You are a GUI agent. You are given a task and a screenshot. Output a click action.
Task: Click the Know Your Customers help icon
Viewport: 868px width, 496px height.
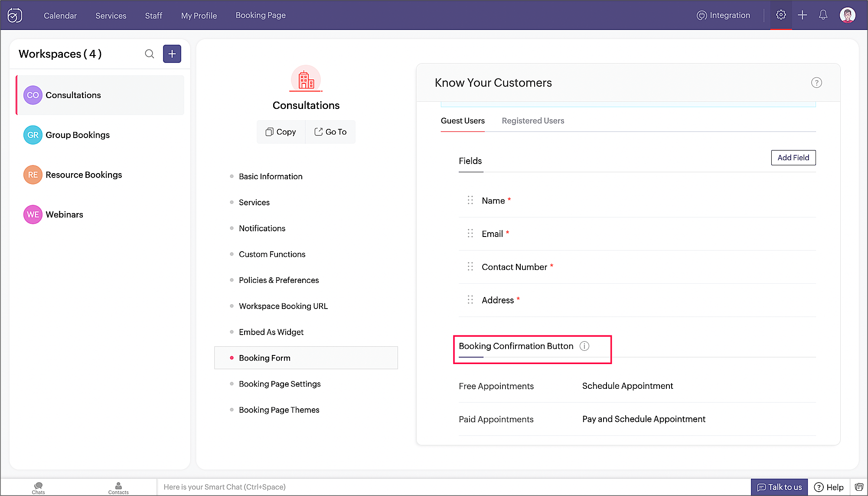pos(816,82)
